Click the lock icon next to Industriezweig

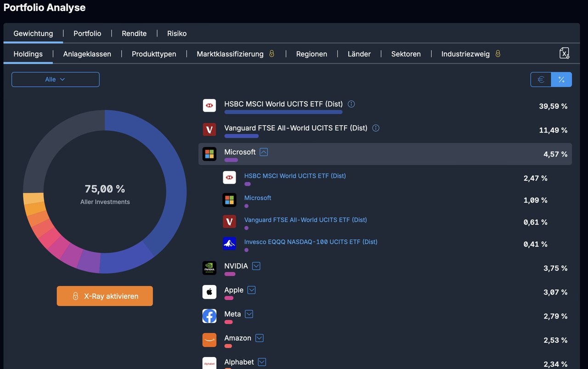pyautogui.click(x=498, y=54)
